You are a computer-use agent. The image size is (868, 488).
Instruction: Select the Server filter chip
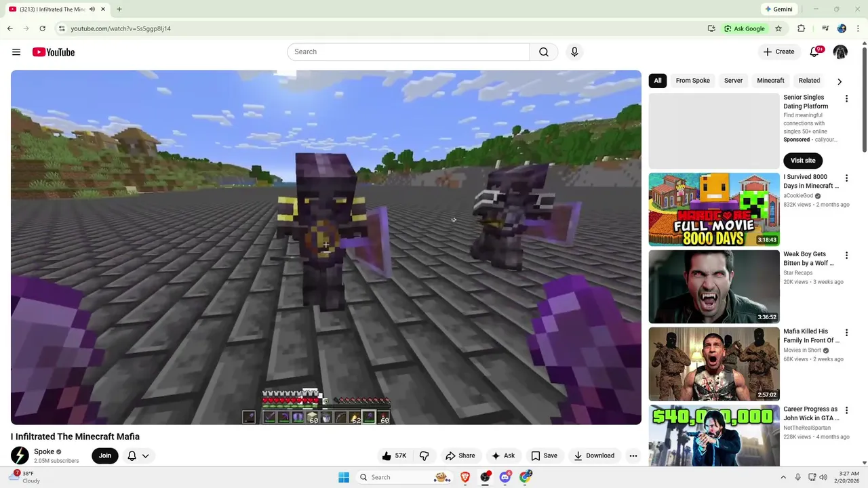[x=733, y=81]
